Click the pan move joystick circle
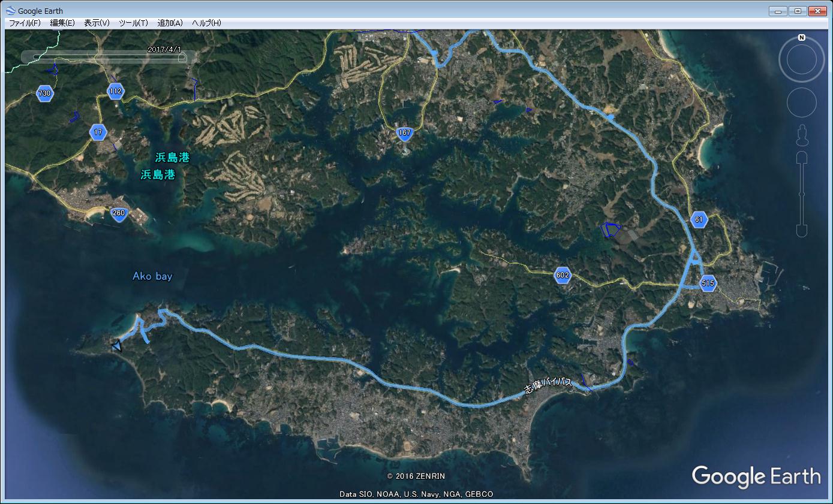This screenshot has height=504, width=833. click(801, 102)
